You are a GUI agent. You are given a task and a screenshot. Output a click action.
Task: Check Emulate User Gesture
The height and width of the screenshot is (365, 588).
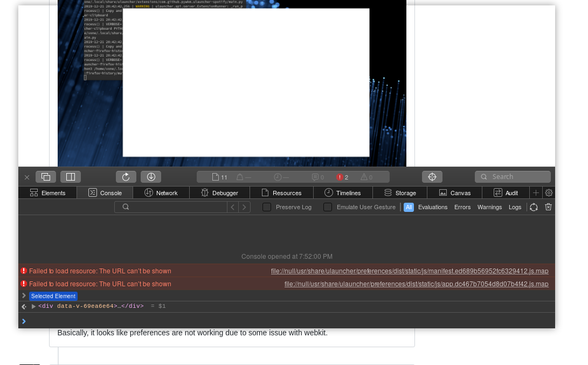328,207
